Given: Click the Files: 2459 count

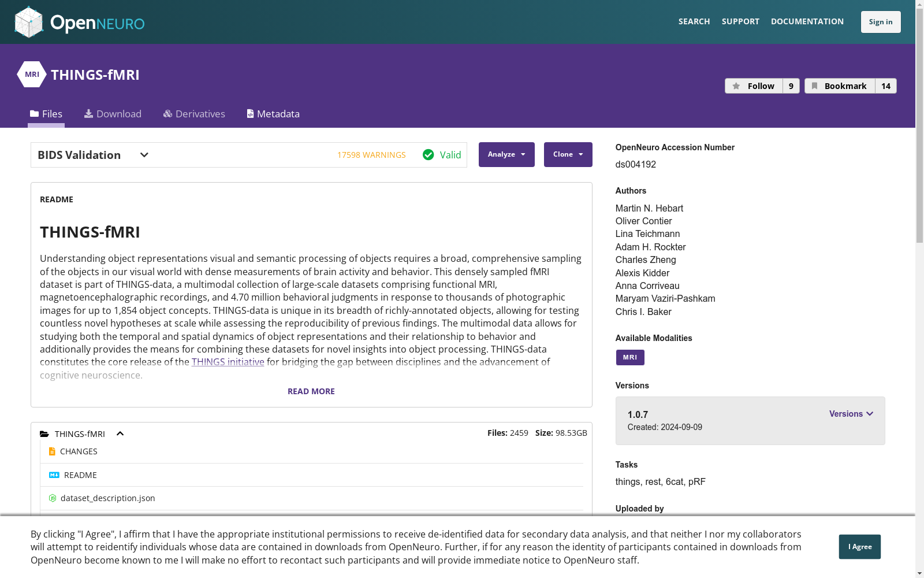Looking at the screenshot, I should pyautogui.click(x=508, y=433).
